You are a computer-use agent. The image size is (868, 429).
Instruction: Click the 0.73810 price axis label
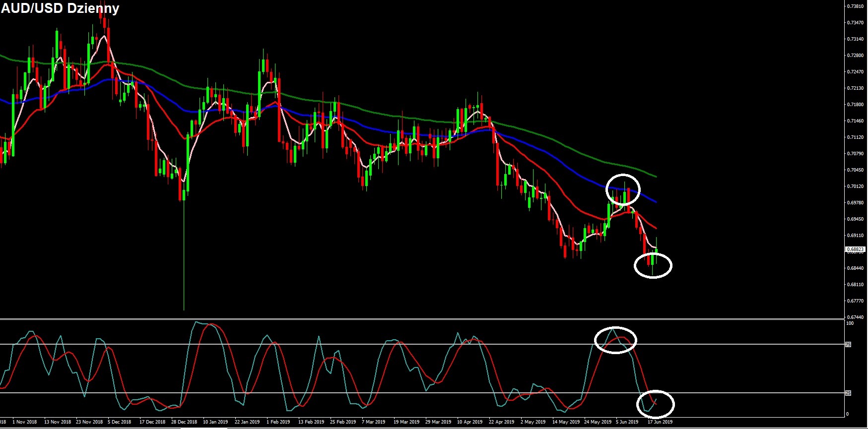click(856, 6)
